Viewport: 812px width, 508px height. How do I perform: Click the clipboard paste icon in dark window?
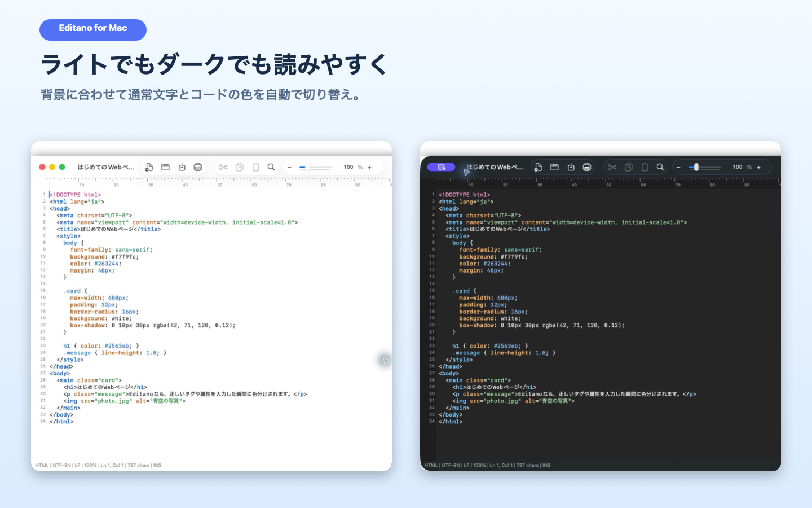coord(645,167)
